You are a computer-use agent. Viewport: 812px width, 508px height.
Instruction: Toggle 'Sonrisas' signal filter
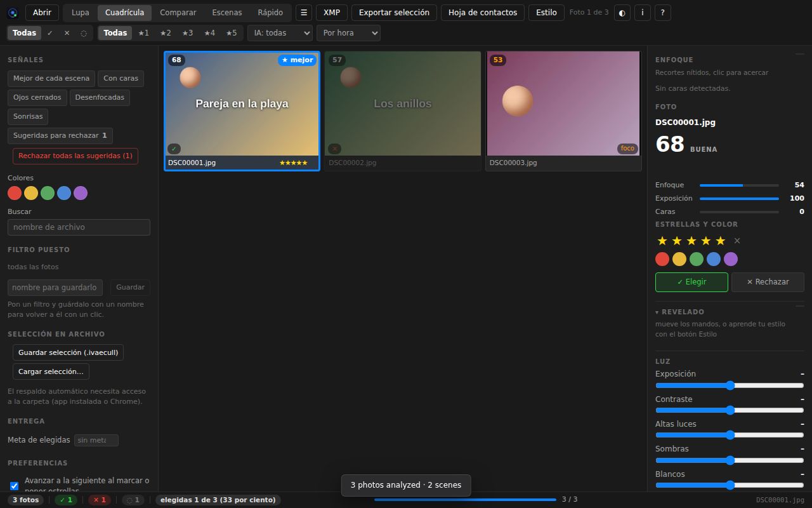[x=28, y=117]
